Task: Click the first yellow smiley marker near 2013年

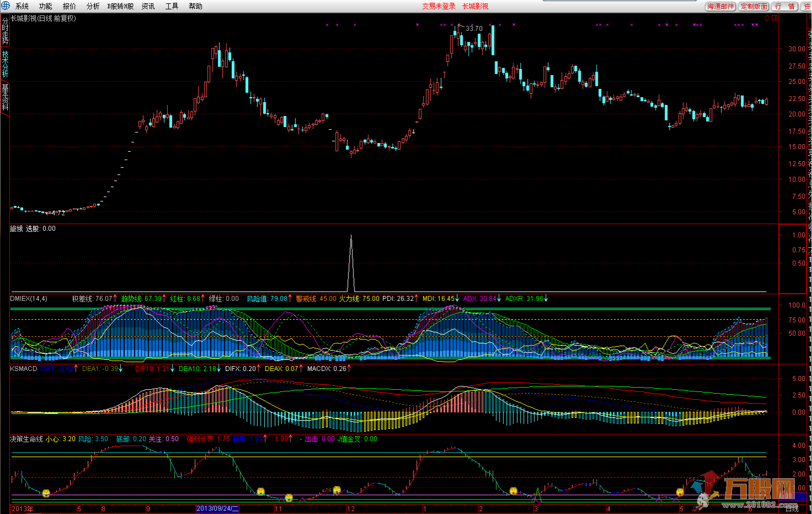Action: tap(46, 493)
